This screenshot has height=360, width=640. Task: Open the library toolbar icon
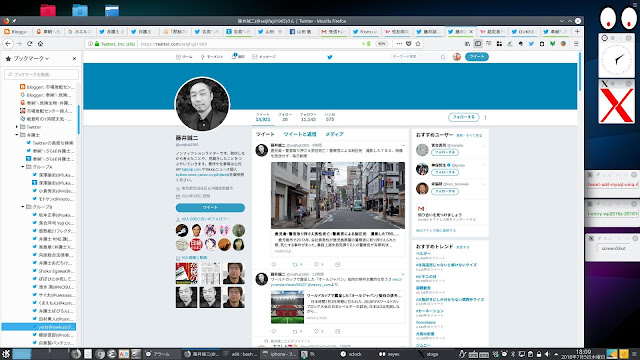467,44
